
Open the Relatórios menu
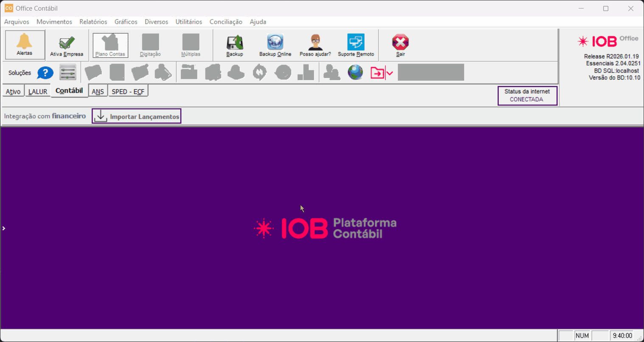[93, 22]
